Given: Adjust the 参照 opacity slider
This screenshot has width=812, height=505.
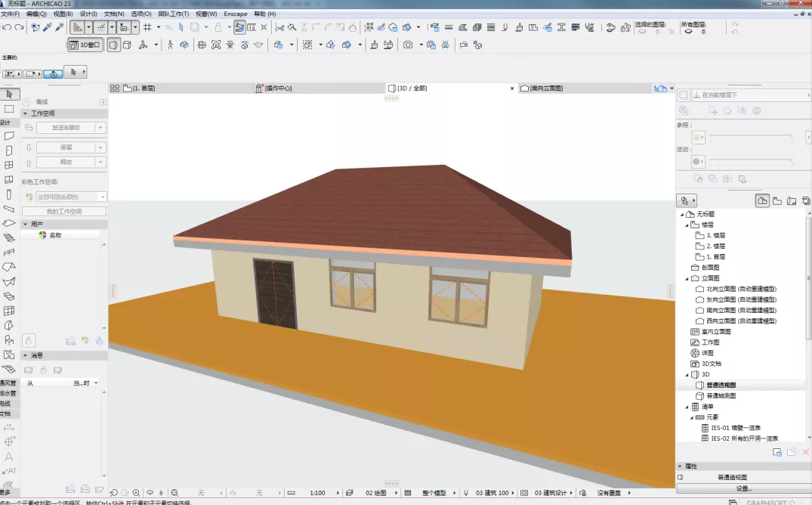Looking at the screenshot, I should click(x=751, y=136).
